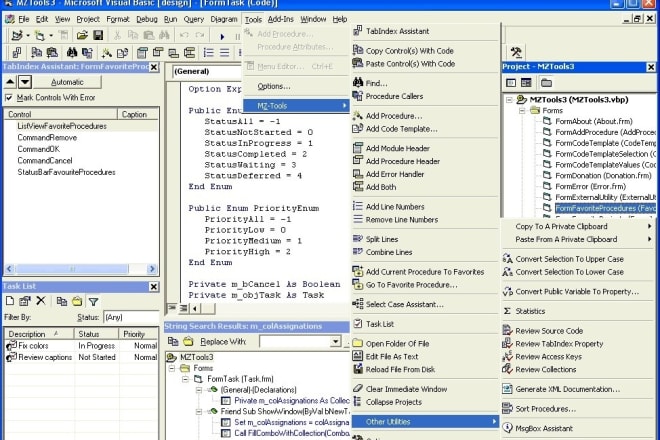Click the Collapse Projects icon

[x=358, y=401]
